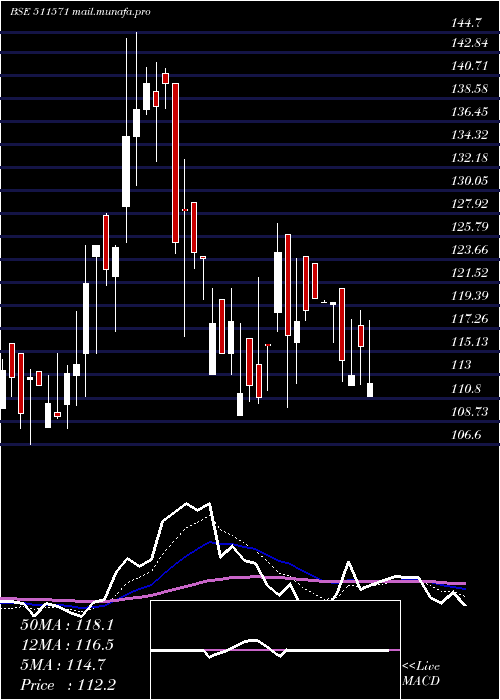
Task: Click the 50MA : 118.1 readout
Action: click(x=67, y=625)
